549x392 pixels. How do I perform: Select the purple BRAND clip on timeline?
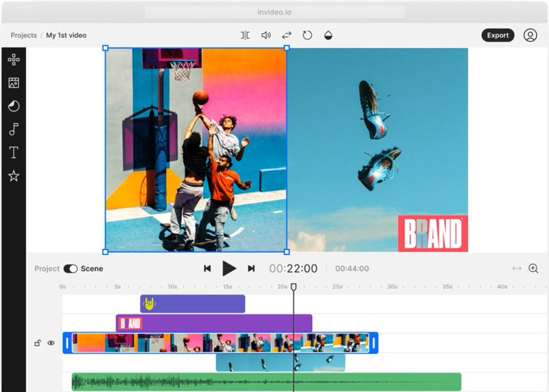pyautogui.click(x=214, y=323)
